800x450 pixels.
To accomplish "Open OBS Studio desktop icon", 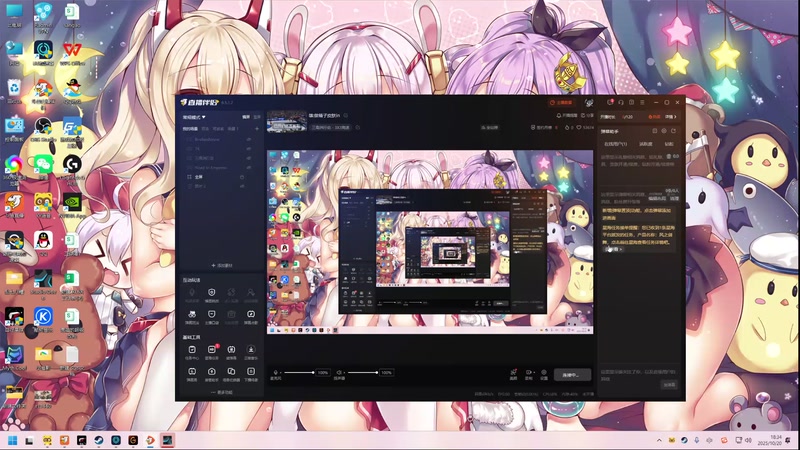I will 43,130.
